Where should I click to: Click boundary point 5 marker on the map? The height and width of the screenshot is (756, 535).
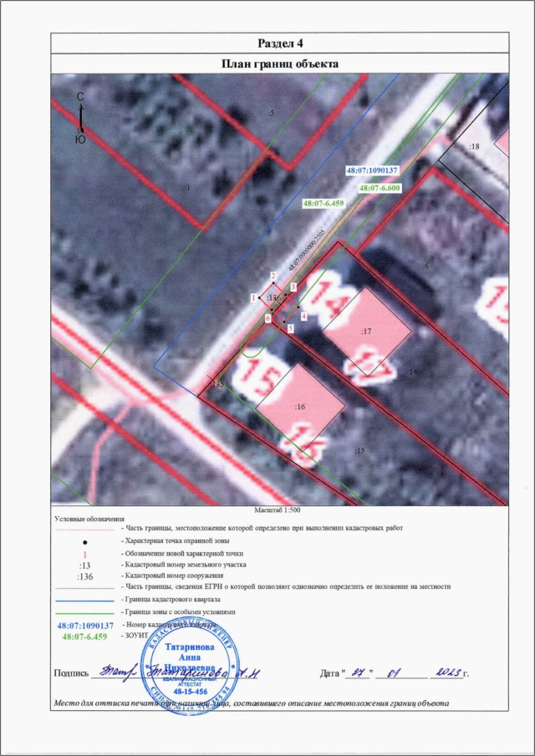tap(289, 328)
